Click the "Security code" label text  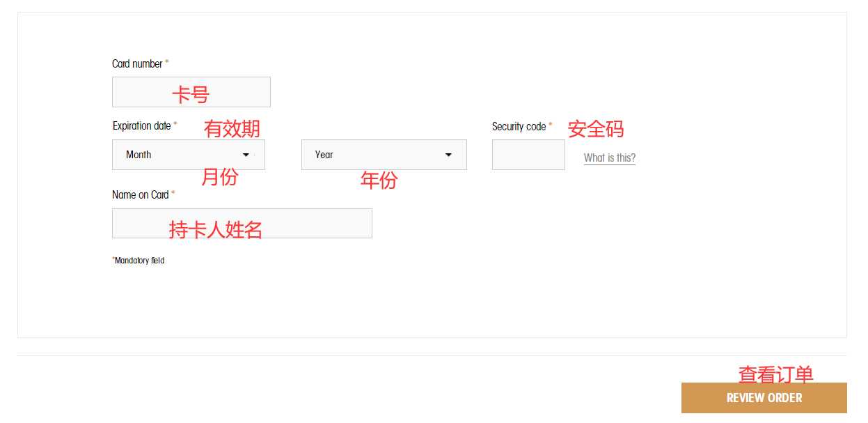pyautogui.click(x=519, y=127)
